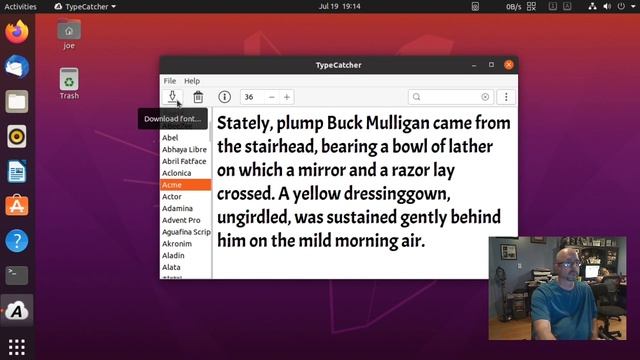Viewport: 640px width, 360px height.
Task: Minimize the TypeCatcher window
Action: (474, 65)
